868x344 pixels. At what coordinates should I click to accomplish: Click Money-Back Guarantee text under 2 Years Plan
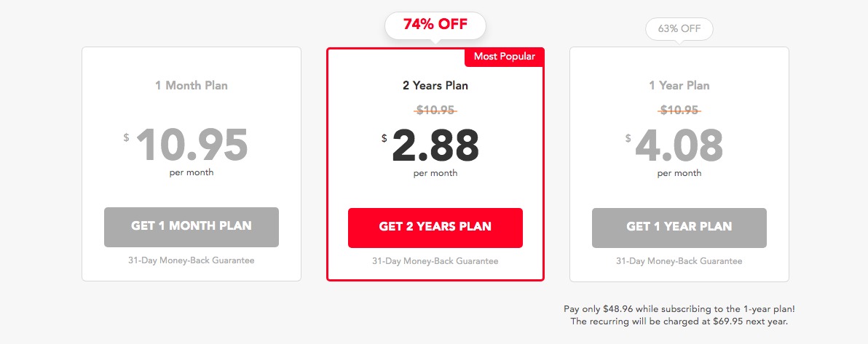pyautogui.click(x=435, y=260)
